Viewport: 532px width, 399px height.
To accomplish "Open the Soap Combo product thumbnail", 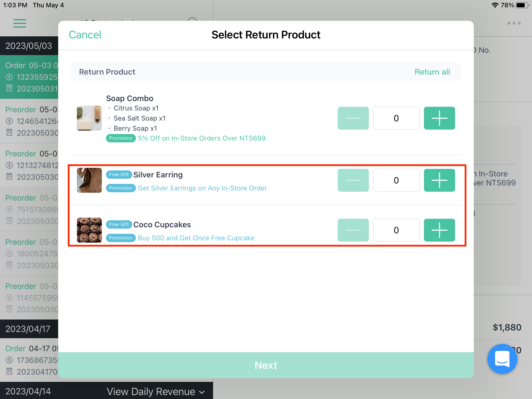I will (89, 118).
